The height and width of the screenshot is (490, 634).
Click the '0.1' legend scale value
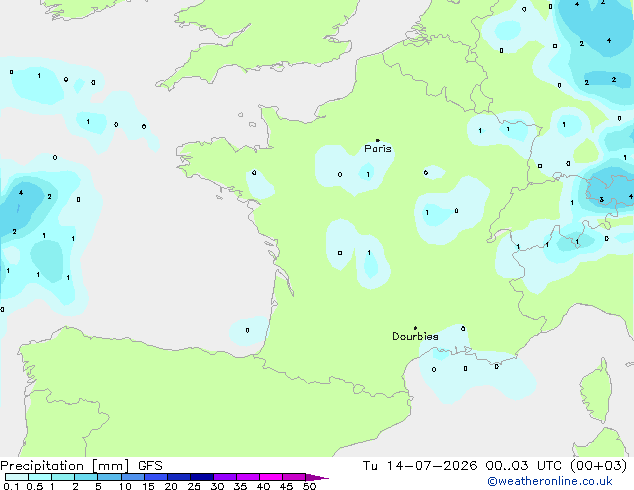coord(10,486)
